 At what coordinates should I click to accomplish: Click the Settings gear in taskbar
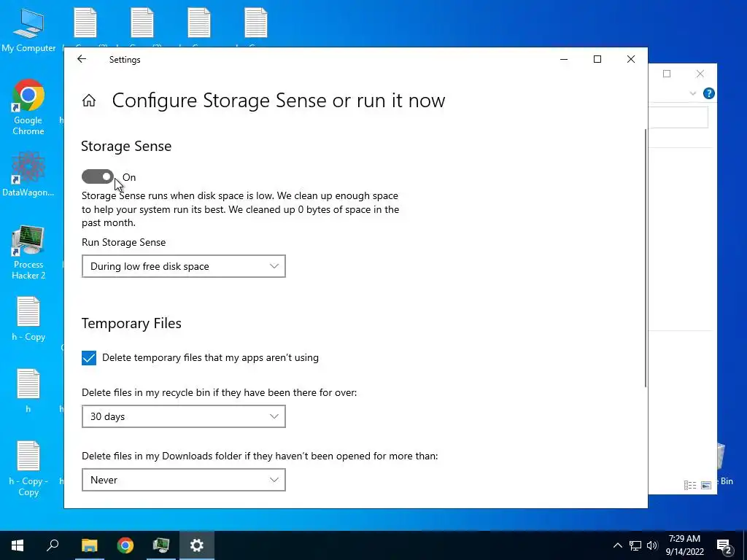[197, 545]
